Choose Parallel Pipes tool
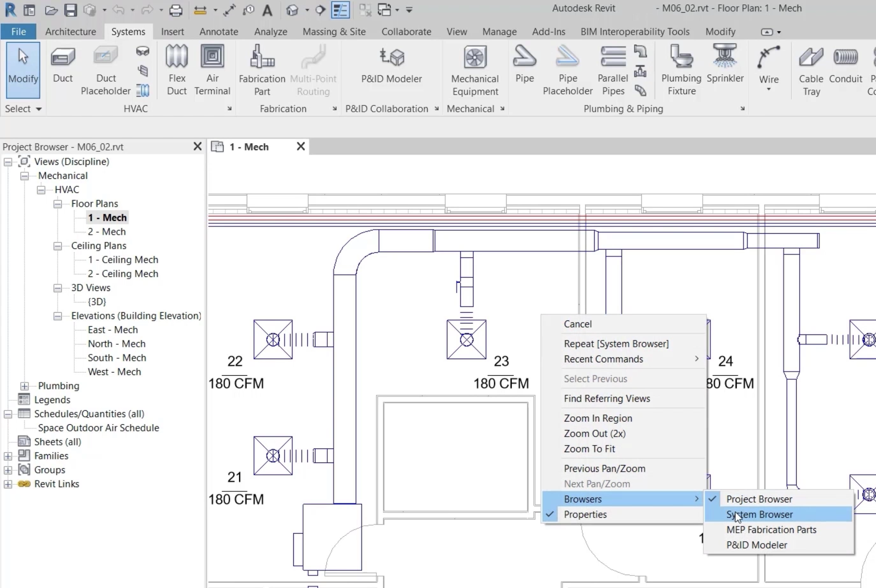The image size is (876, 588). [613, 71]
